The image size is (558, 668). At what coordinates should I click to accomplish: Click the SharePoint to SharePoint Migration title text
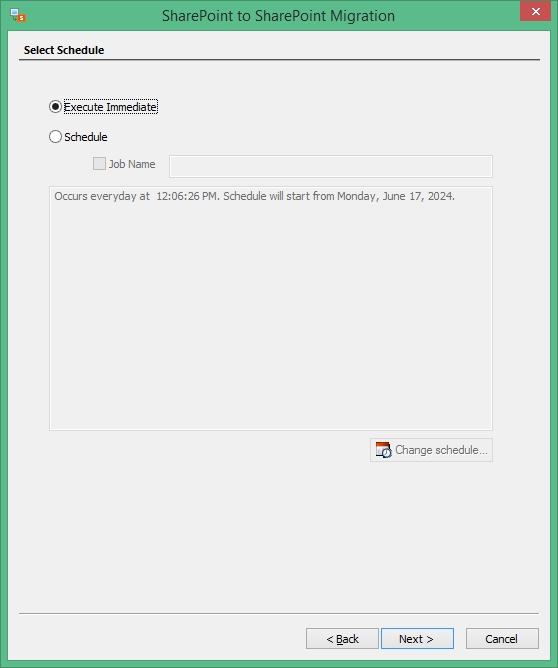(x=278, y=16)
